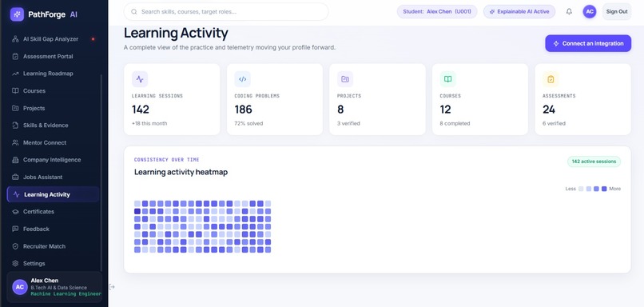Click the Mentor Connect people icon
The height and width of the screenshot is (307, 644).
pyautogui.click(x=15, y=142)
